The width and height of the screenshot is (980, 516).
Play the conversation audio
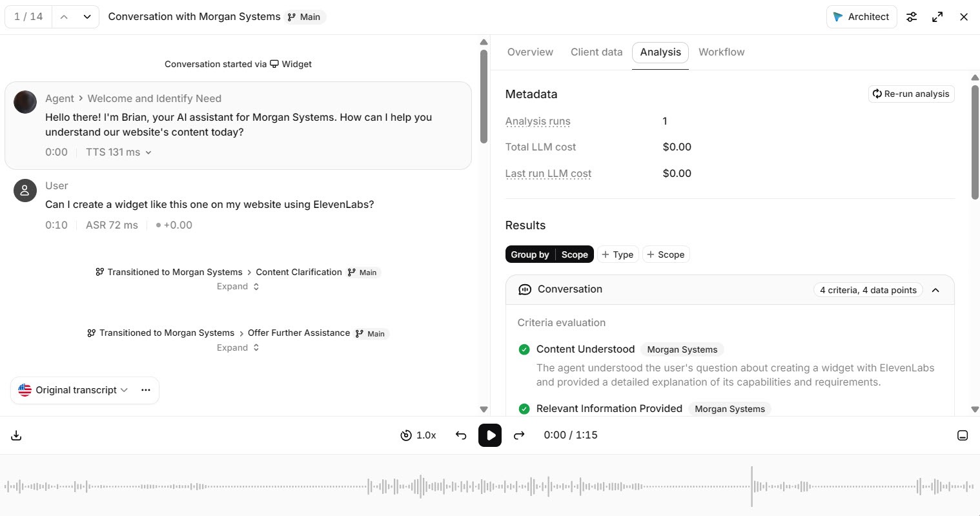490,435
